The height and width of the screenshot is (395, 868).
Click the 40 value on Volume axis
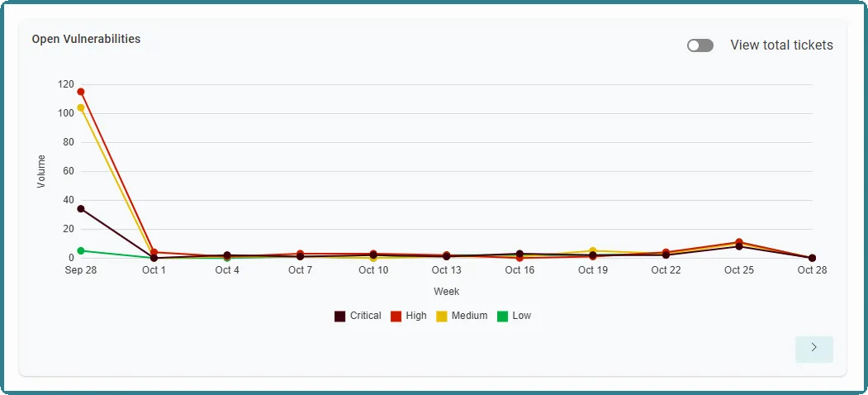coord(68,200)
